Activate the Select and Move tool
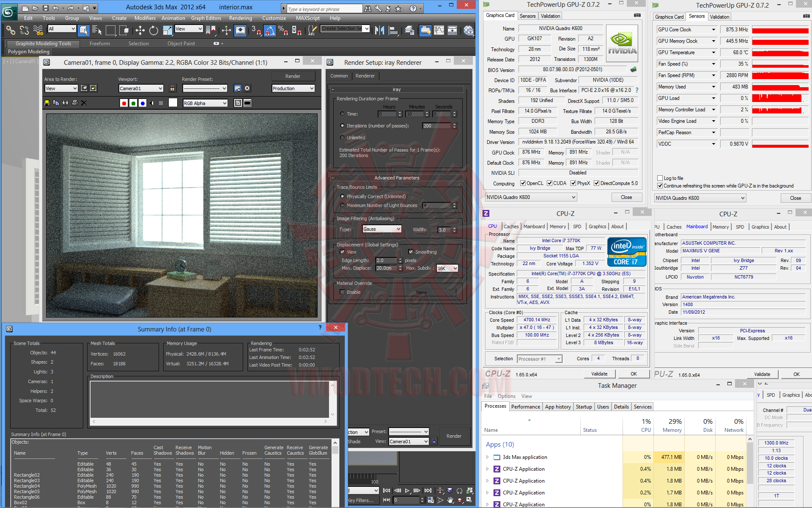The height and width of the screenshot is (508, 812). point(140,30)
